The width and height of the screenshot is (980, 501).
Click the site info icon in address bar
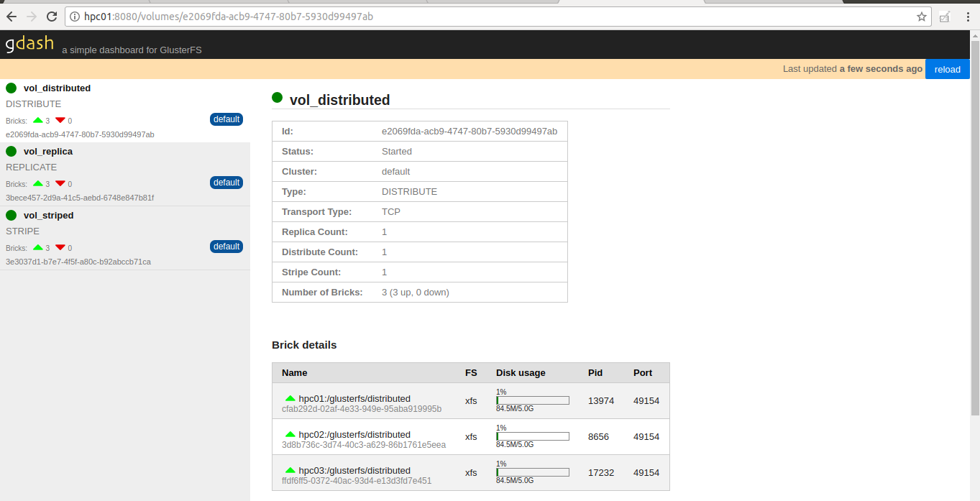tap(75, 17)
